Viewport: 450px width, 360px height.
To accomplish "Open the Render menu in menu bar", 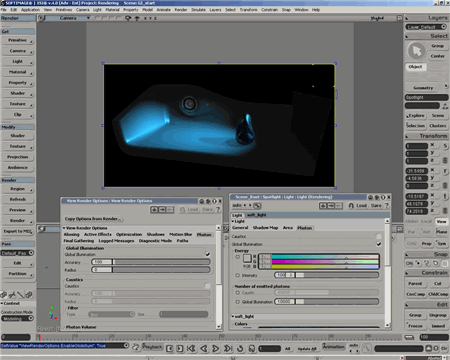I will coord(181,10).
